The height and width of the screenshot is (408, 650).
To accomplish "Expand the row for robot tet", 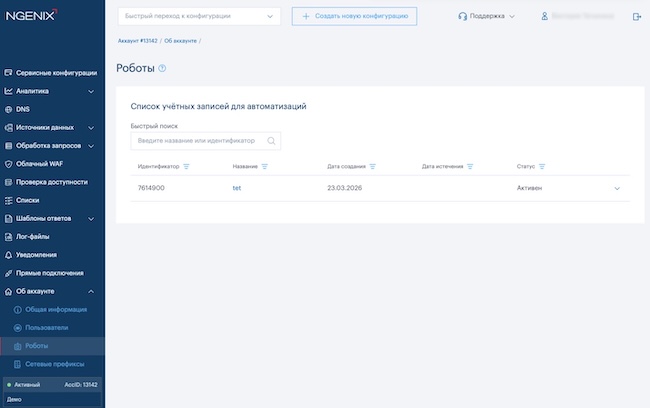I will pyautogui.click(x=617, y=188).
